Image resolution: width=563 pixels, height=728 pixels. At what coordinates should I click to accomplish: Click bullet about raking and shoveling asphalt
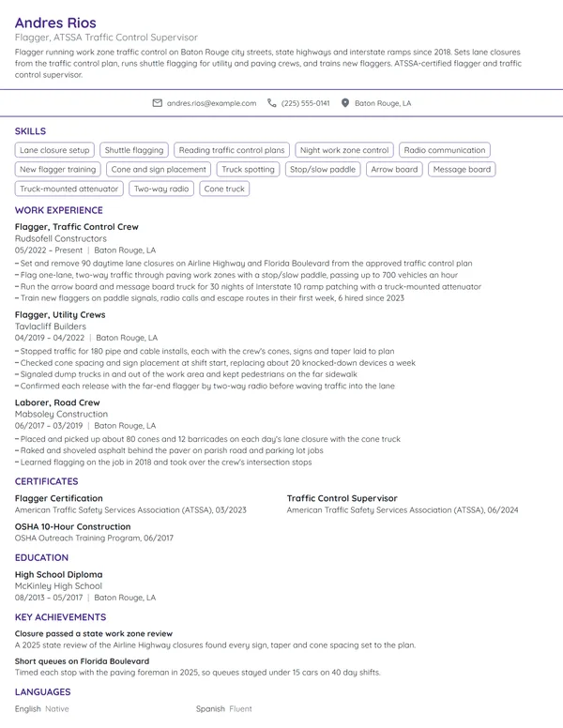[x=169, y=450]
